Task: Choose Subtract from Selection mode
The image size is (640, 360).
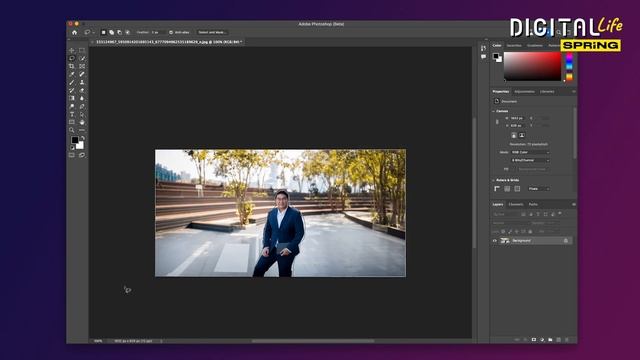Action: 119,32
